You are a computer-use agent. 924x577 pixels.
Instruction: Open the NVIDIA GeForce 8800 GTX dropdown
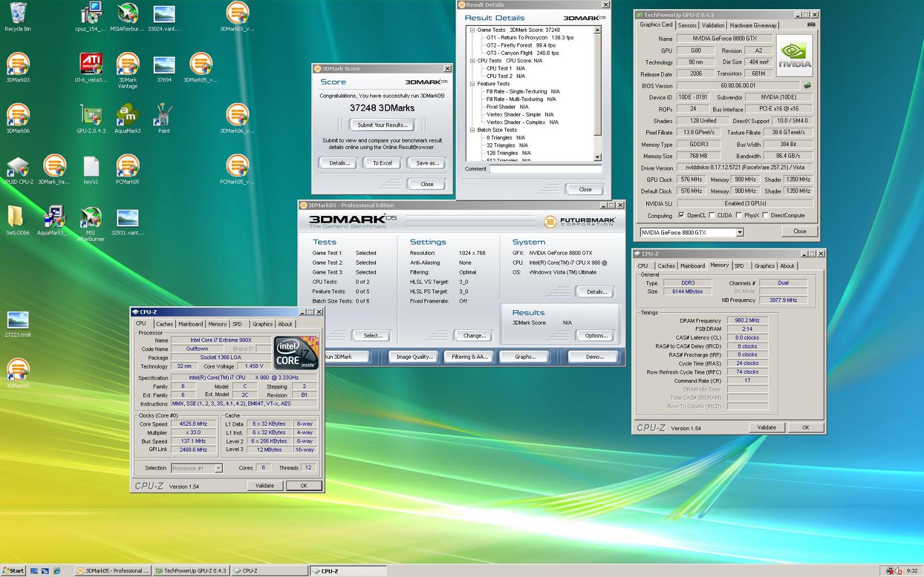click(739, 232)
